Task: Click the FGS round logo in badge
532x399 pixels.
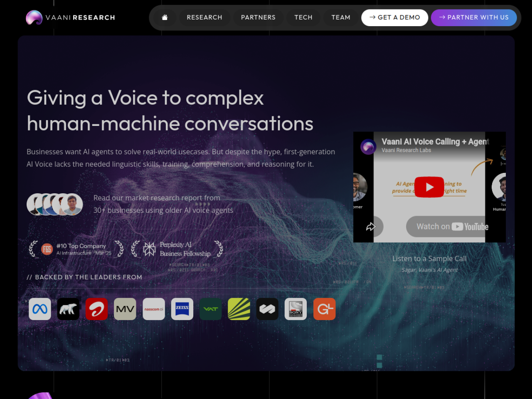Action: coord(47,249)
